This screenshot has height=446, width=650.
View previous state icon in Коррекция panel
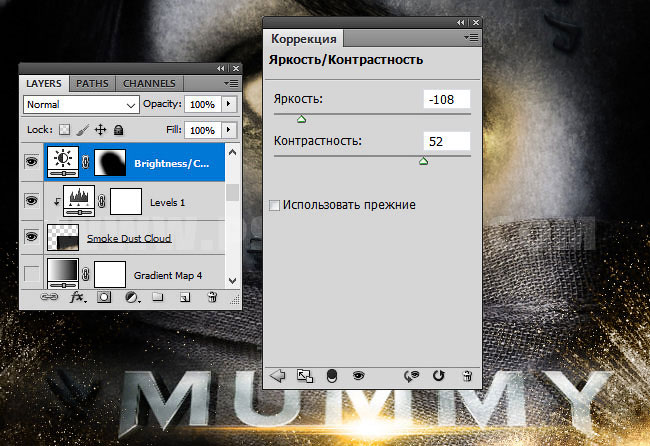click(411, 376)
